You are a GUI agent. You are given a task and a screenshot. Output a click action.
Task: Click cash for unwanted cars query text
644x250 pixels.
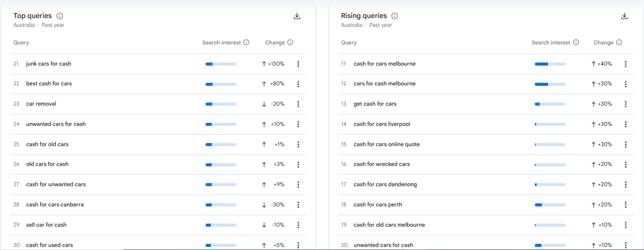click(x=56, y=184)
